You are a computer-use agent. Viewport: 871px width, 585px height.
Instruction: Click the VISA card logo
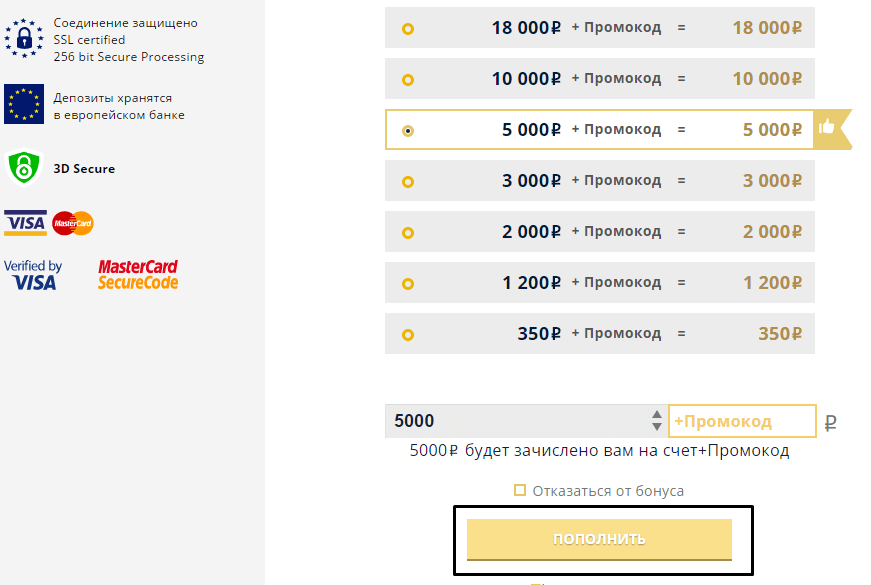point(26,222)
